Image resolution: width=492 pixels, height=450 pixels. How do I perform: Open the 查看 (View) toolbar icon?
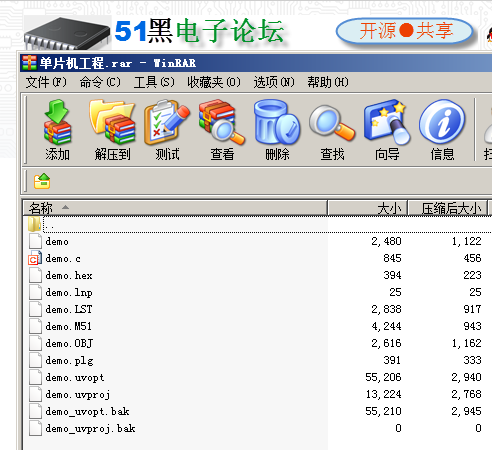(x=222, y=122)
